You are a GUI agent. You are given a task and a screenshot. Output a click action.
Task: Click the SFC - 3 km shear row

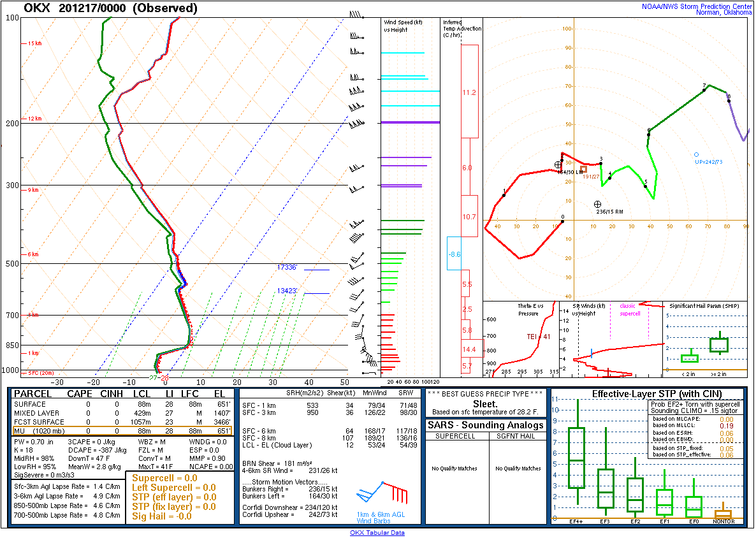(x=330, y=412)
